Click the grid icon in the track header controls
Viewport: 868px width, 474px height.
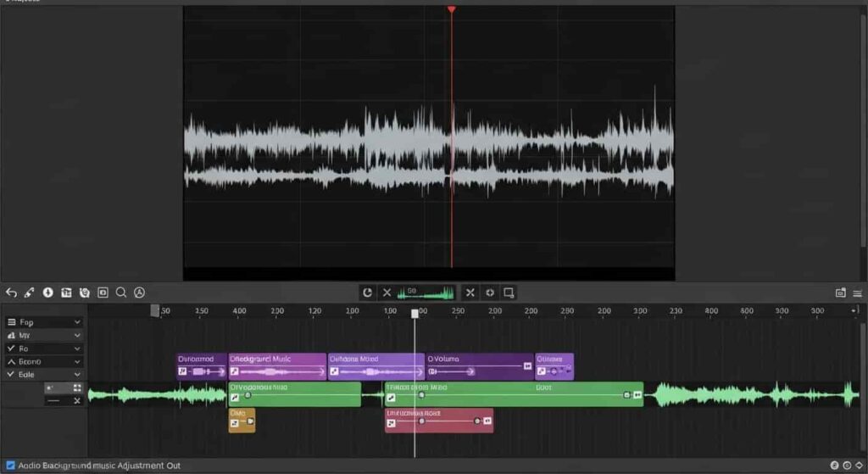[77, 388]
